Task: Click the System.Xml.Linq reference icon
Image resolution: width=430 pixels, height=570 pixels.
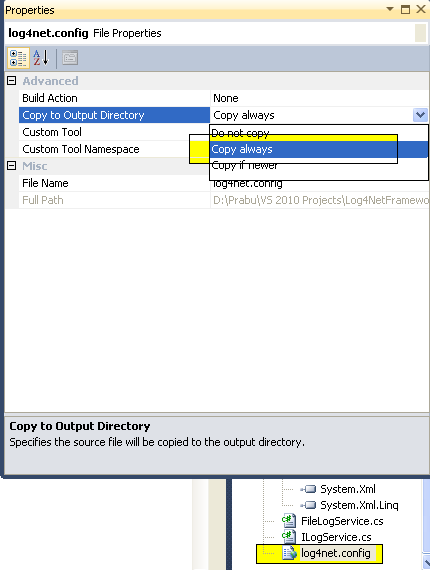Action: pos(308,505)
